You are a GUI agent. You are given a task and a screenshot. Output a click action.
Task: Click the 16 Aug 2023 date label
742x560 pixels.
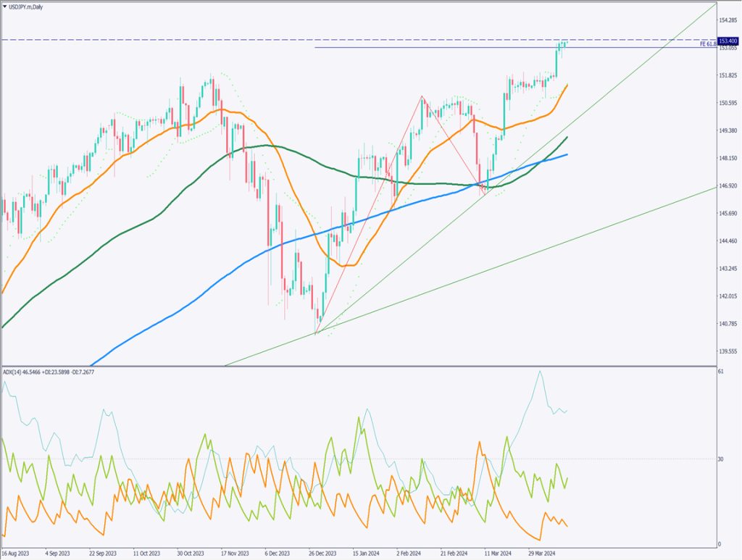16,553
